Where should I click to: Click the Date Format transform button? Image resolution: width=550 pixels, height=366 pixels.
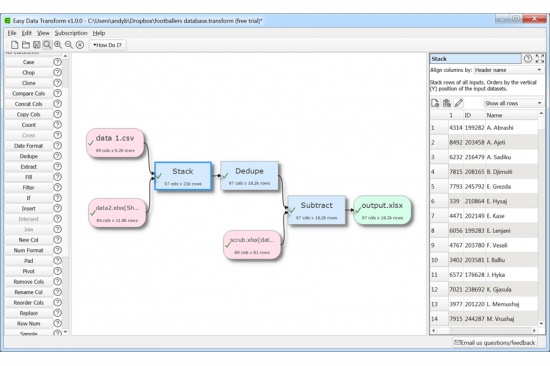(29, 146)
